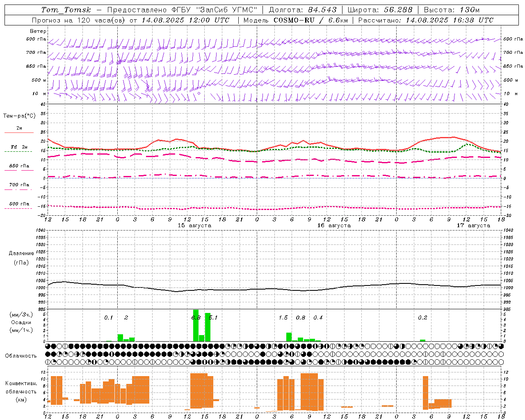Image resolution: width=525 pixels, height=420 pixels.
Task: Click the computed time "14.08.2025 16:38 UTC"
Action: [450, 20]
